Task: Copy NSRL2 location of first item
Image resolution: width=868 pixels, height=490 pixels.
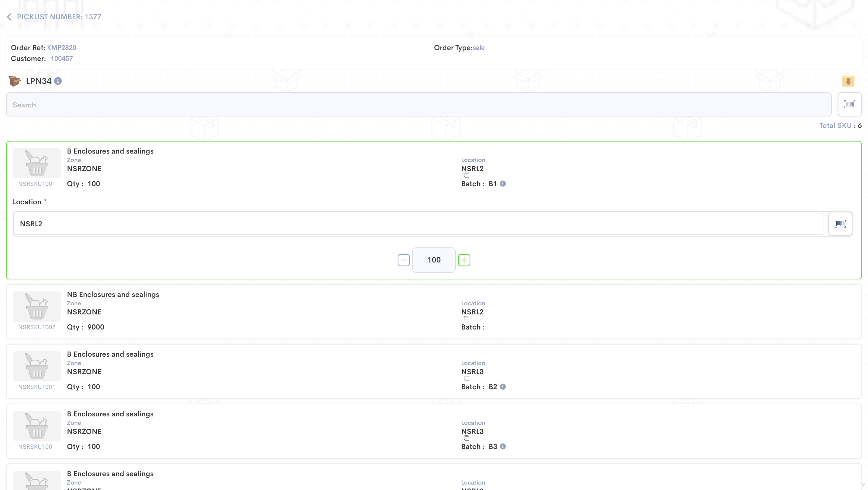Action: tap(466, 175)
